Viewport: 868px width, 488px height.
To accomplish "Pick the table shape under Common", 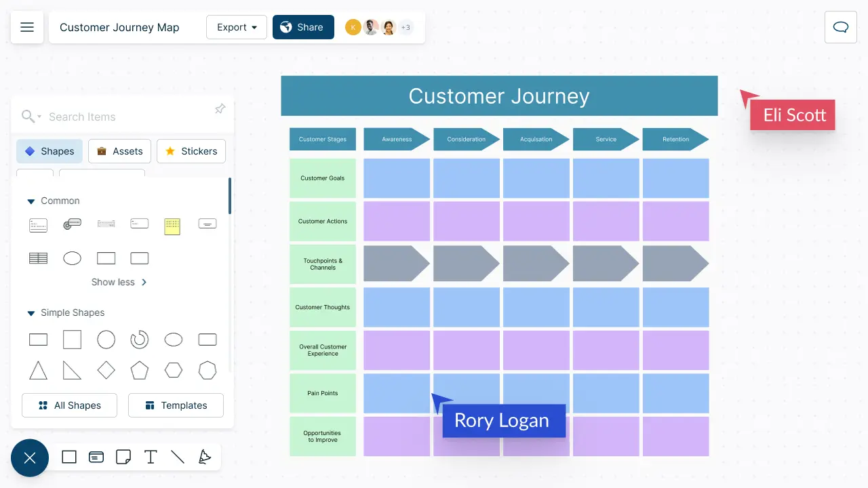I will [38, 258].
